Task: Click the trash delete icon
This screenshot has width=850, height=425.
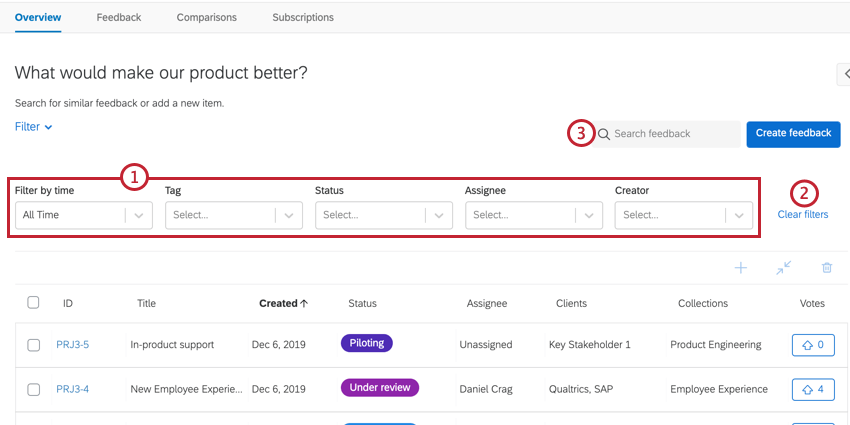Action: (x=826, y=268)
